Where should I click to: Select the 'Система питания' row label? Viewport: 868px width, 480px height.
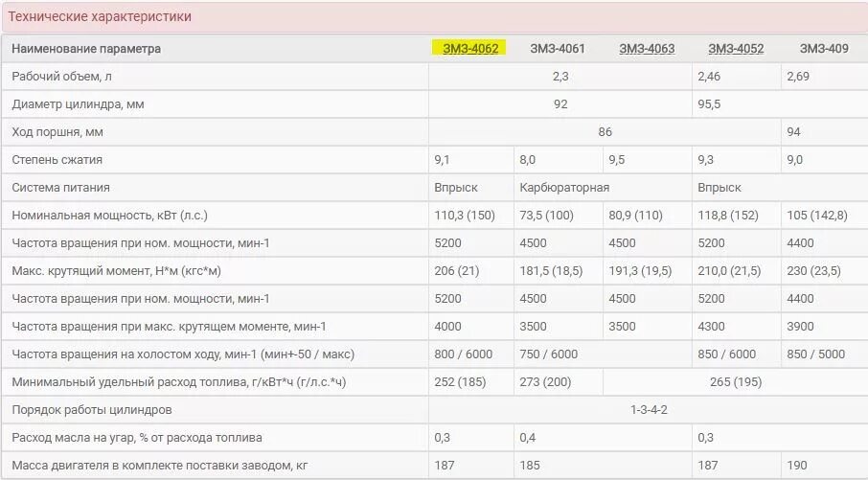(61, 188)
